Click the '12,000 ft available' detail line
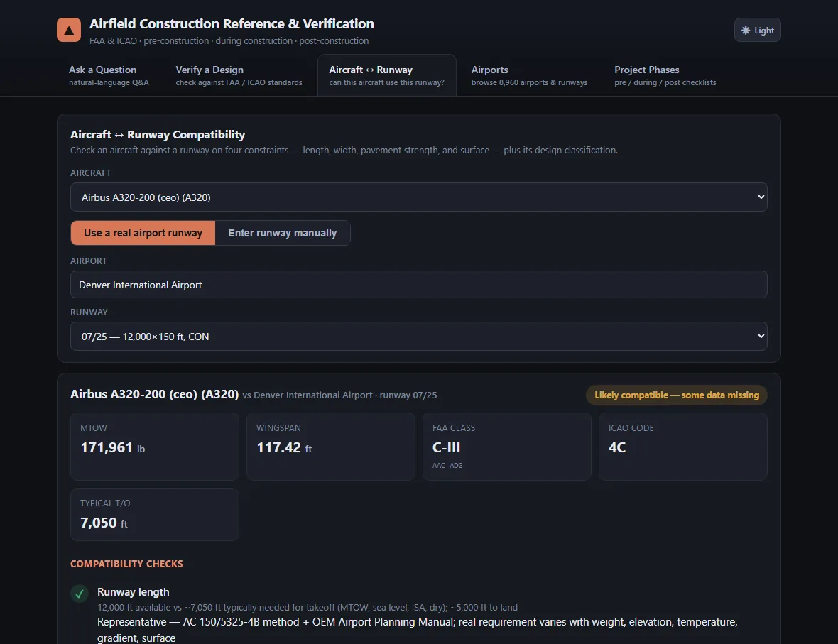 (308, 607)
